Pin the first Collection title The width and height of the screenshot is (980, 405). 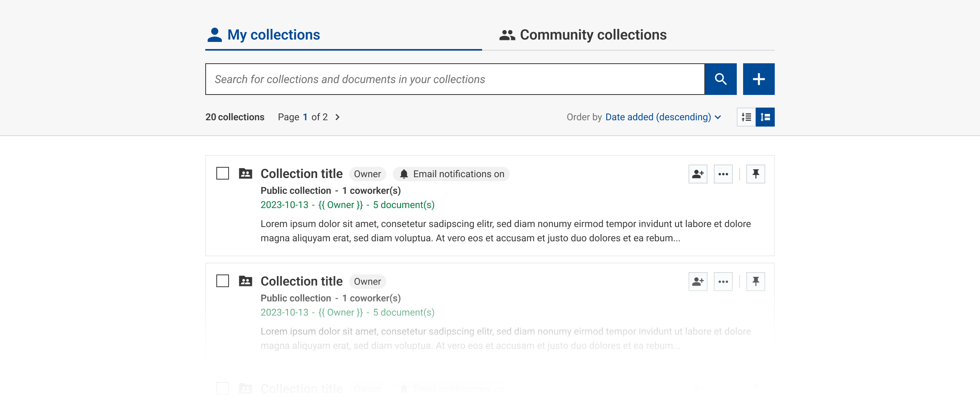click(x=755, y=174)
